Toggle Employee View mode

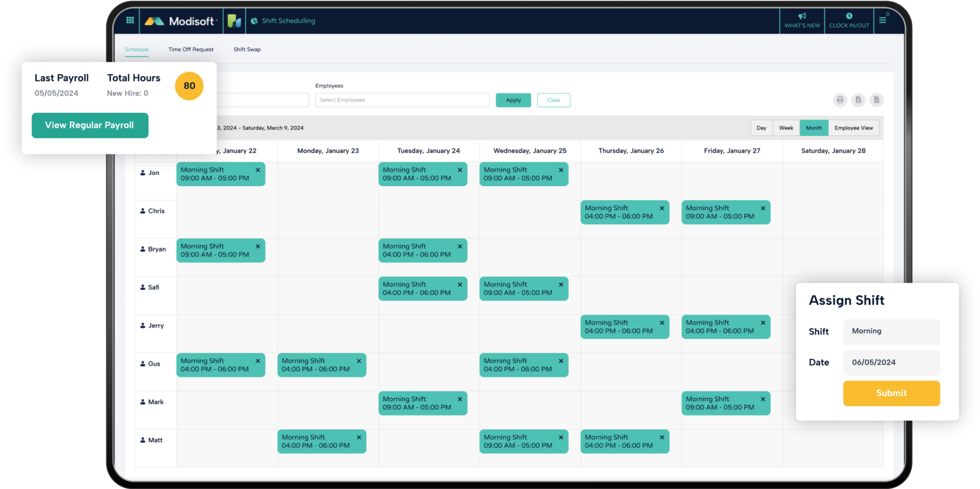(853, 128)
